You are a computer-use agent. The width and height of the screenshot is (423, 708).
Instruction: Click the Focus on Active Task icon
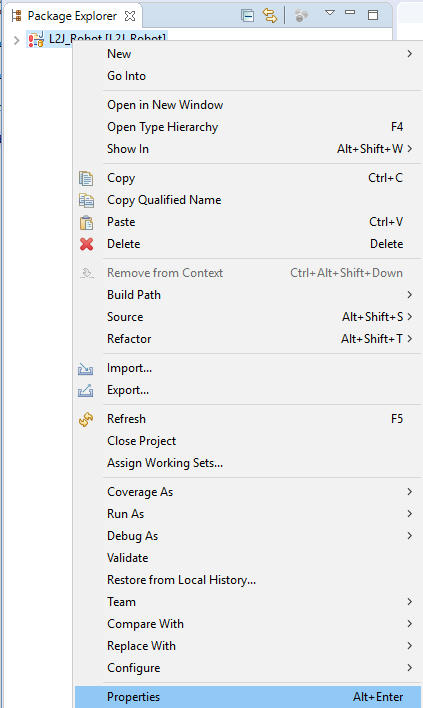[x=301, y=16]
